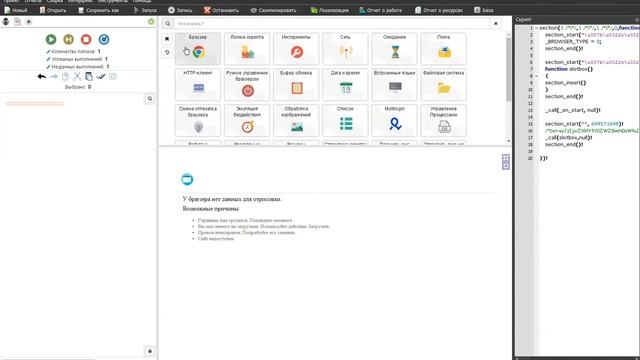Click the yellow step-next button
The width and height of the screenshot is (640, 360).
pos(69,39)
